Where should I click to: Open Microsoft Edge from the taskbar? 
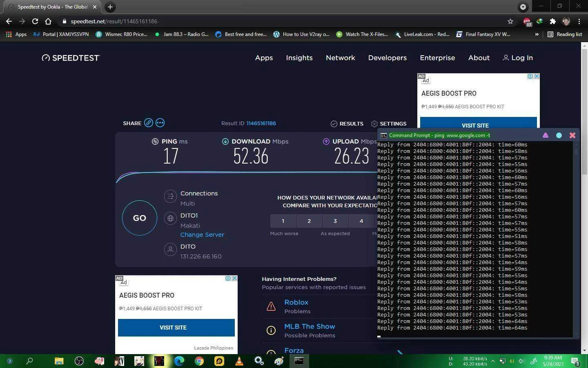click(x=179, y=361)
